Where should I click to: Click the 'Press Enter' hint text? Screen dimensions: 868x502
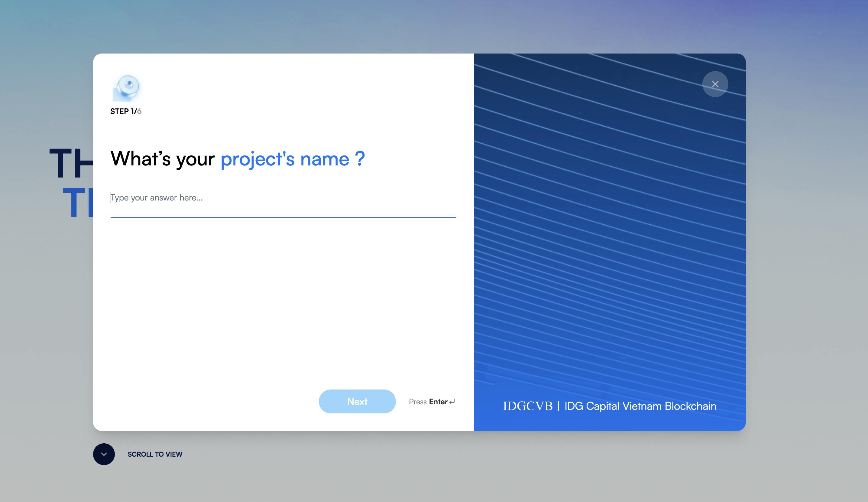click(x=428, y=402)
